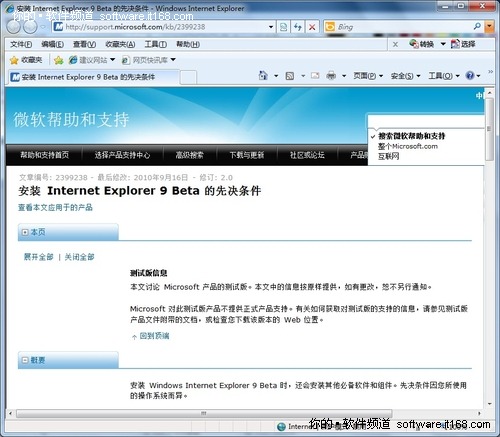Click the red Stop loading icon
500x437 pixels.
(312, 27)
